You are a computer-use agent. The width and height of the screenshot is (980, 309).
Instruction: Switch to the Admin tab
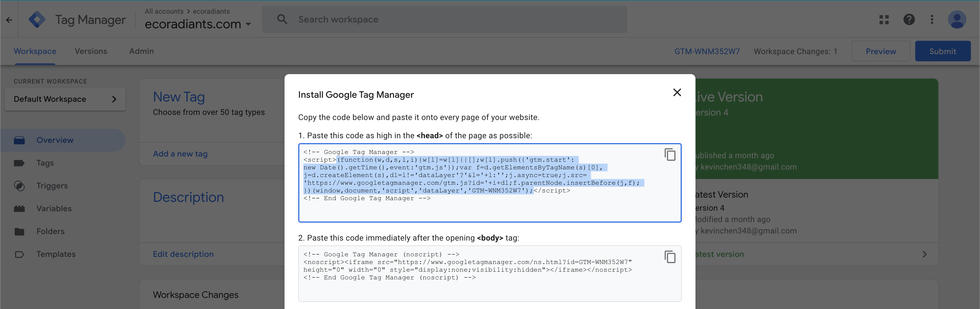142,51
